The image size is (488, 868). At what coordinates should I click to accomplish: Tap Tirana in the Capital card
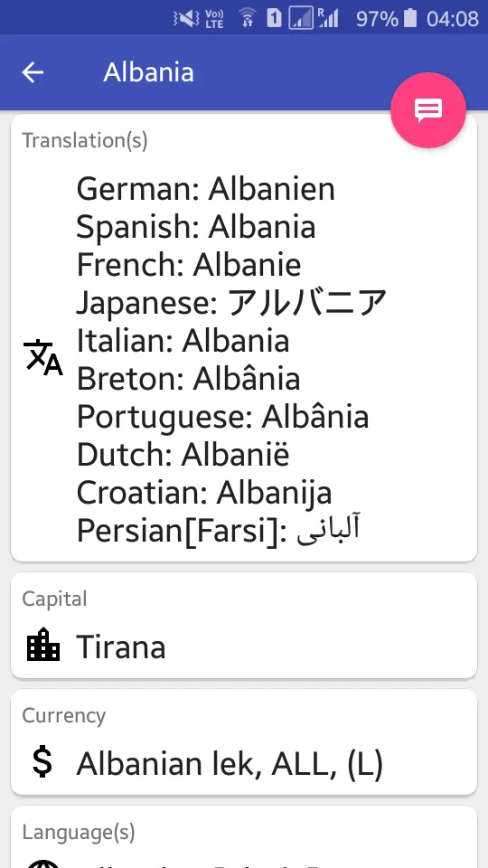point(120,646)
